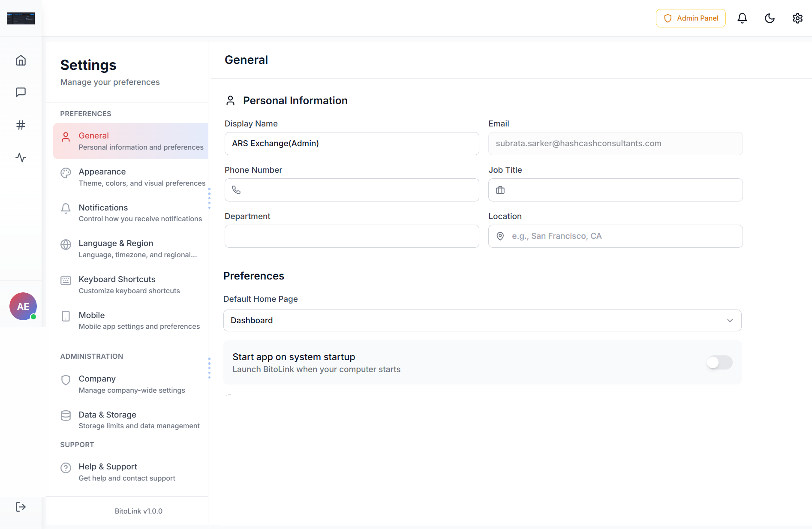Open the channels hashtag icon
This screenshot has height=529, width=812.
(21, 125)
